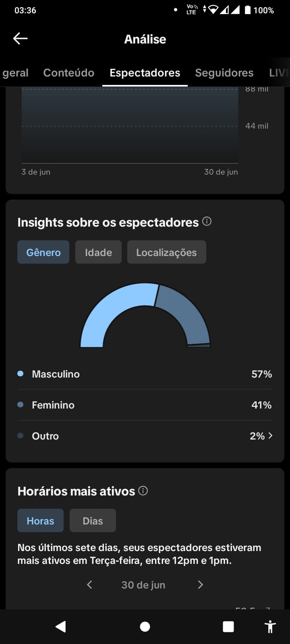
Task: Go to next day after 30 de jun
Action: [x=200, y=584]
